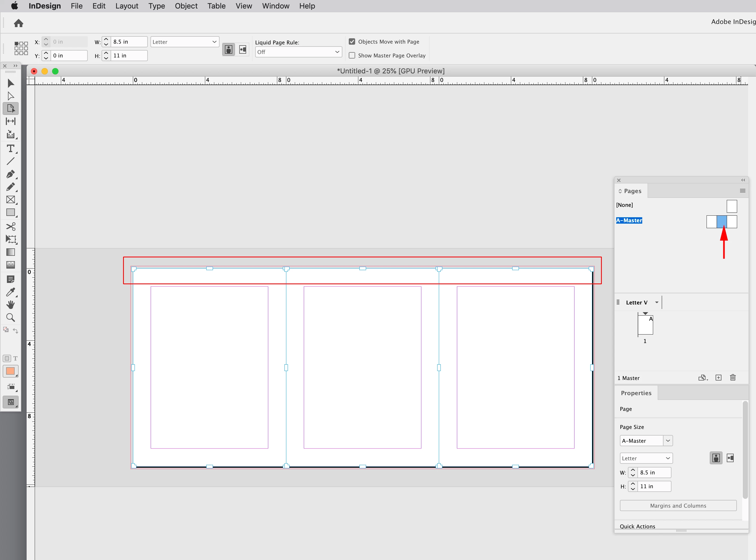Choose the Scissors tool
Screen dimensions: 756x560
pyautogui.click(x=11, y=226)
